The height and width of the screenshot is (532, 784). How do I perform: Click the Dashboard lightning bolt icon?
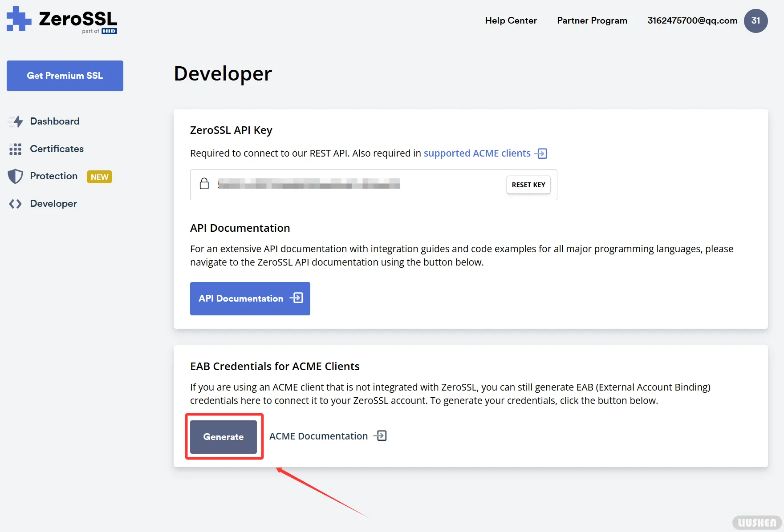[16, 121]
